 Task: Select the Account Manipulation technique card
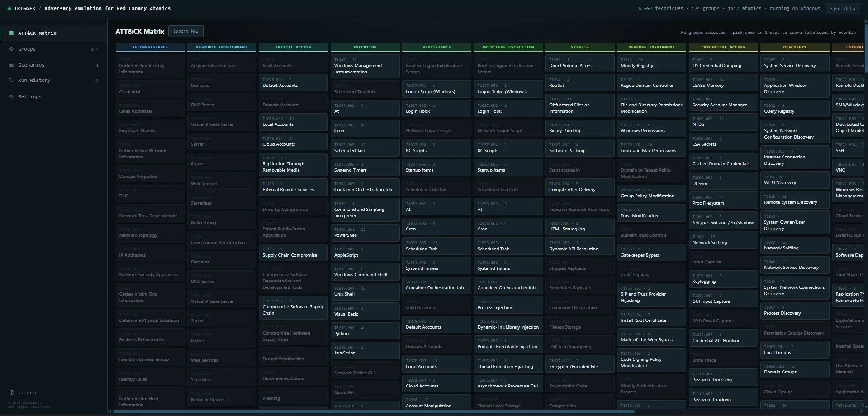[436, 403]
